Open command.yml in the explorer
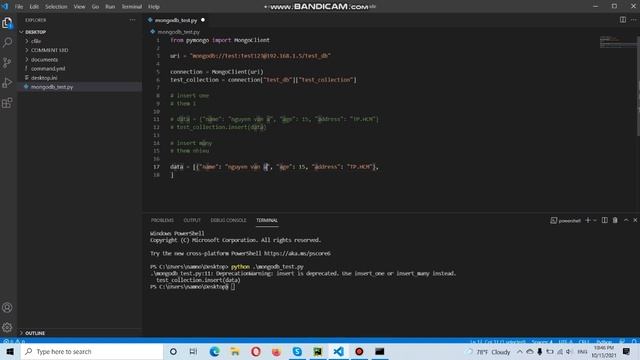This screenshot has height=360, width=640. point(48,69)
